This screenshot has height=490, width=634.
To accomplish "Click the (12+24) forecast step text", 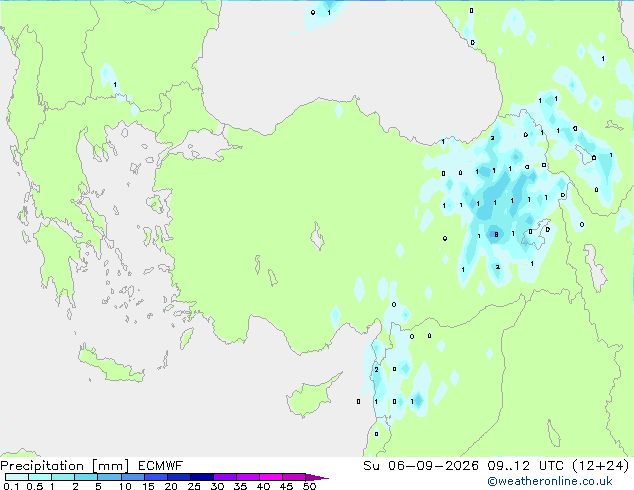I will pyautogui.click(x=601, y=466).
